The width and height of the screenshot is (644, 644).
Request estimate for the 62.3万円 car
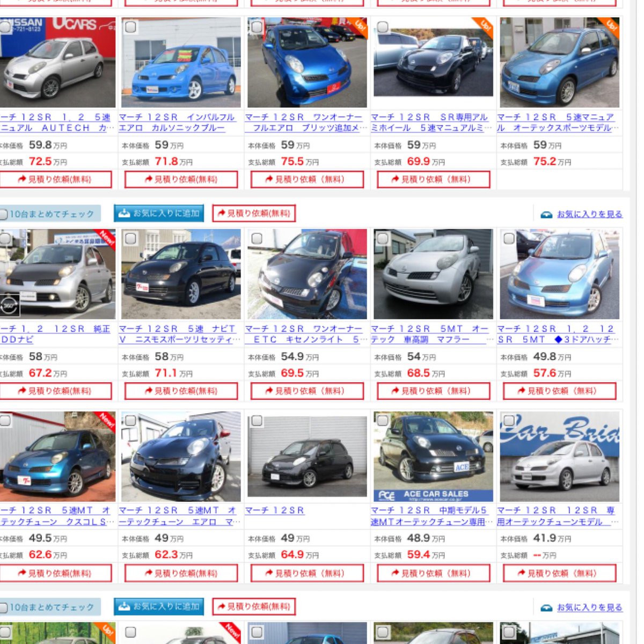(181, 573)
